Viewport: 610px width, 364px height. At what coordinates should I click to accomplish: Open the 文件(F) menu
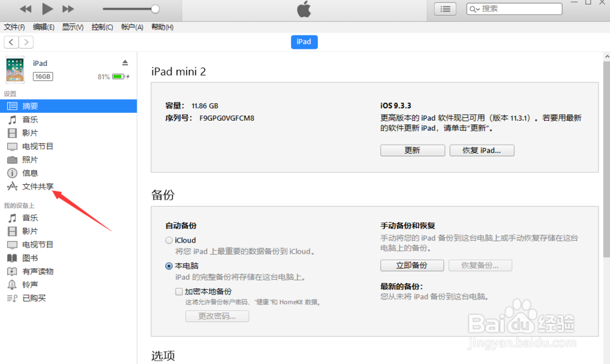tap(15, 27)
